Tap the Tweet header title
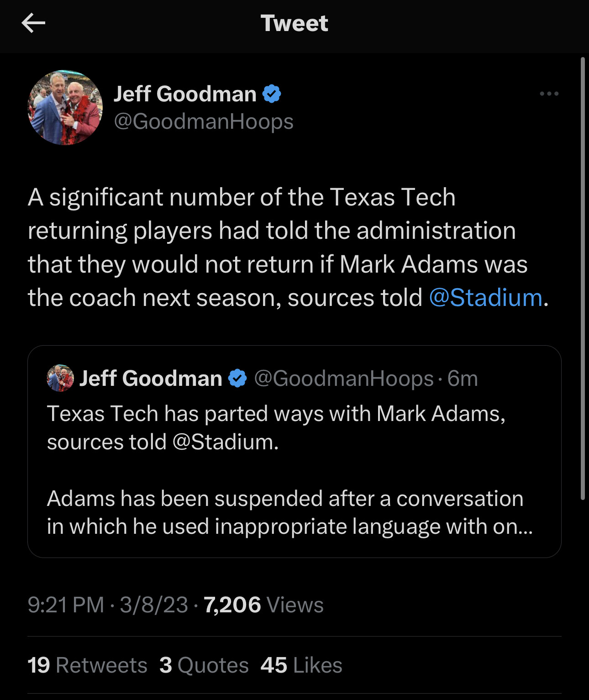589x700 pixels. tap(294, 23)
